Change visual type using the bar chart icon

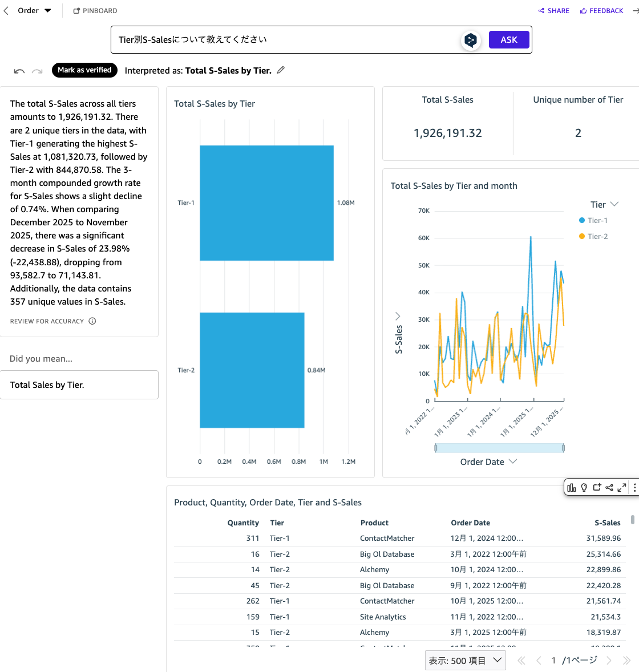point(571,487)
